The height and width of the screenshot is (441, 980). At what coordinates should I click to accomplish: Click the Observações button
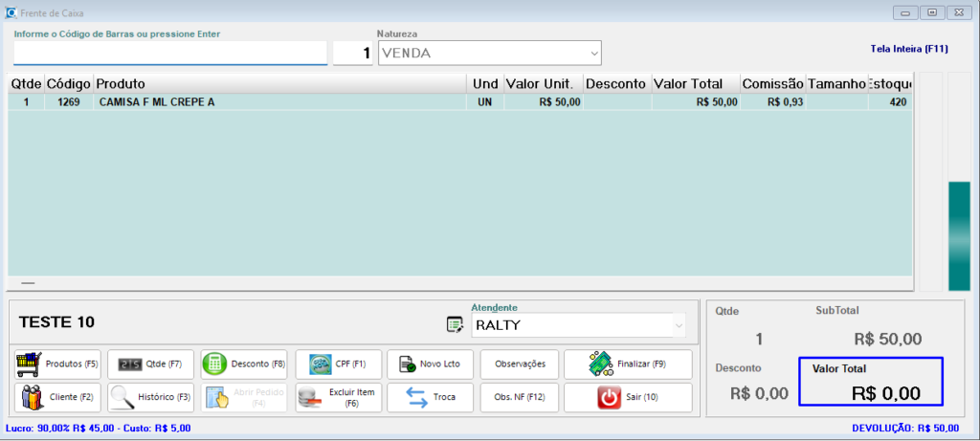pyautogui.click(x=520, y=364)
